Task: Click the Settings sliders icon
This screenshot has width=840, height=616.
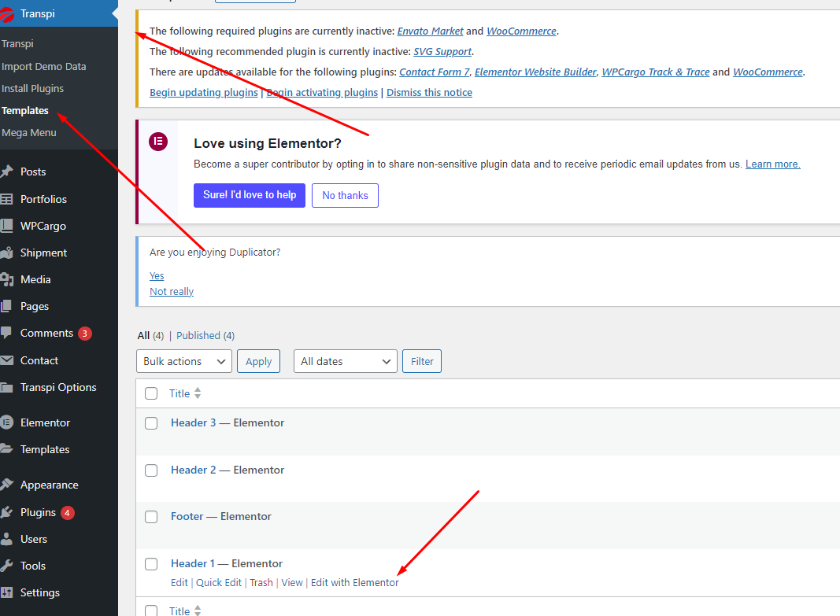Action: point(6,592)
